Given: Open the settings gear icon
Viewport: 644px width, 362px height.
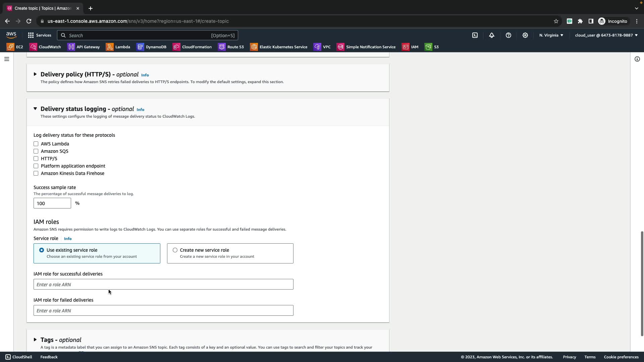Looking at the screenshot, I should coord(525,35).
